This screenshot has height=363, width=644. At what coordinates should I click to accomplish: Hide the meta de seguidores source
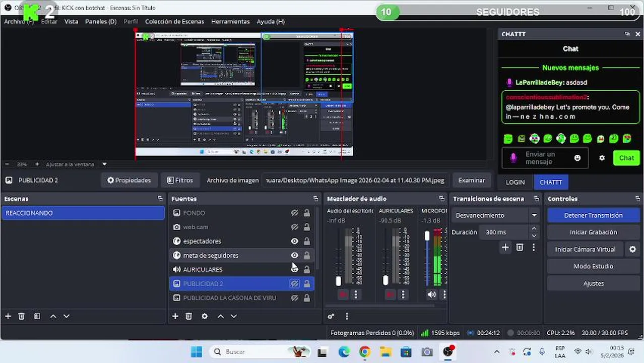(x=295, y=255)
